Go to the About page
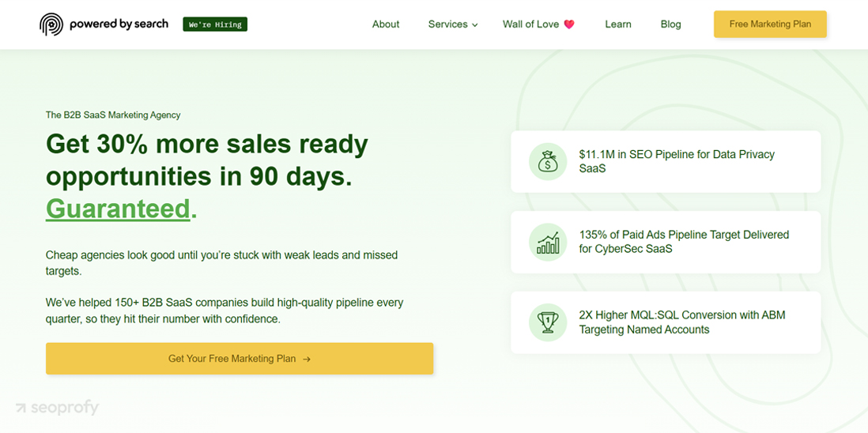This screenshot has width=868, height=433. coord(386,24)
